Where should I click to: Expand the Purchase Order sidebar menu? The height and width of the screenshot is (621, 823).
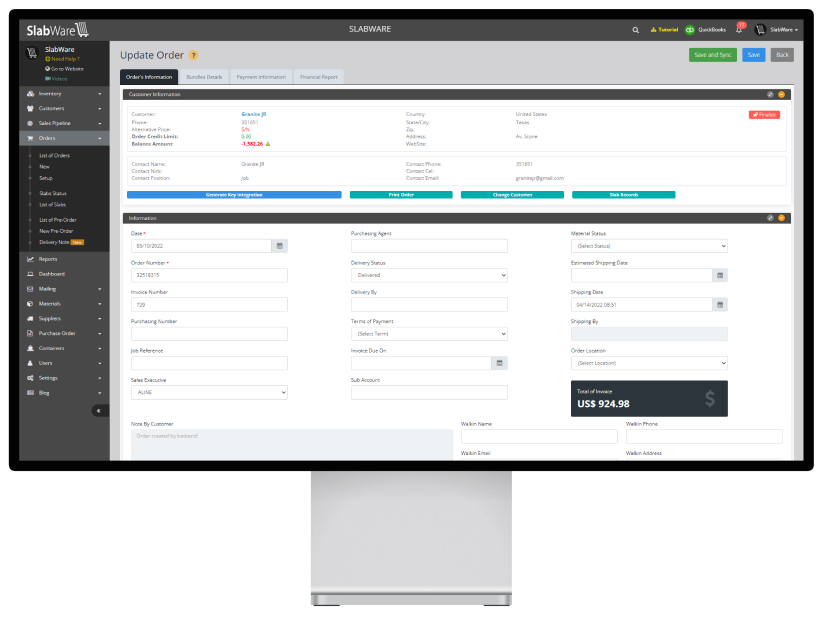coord(64,333)
